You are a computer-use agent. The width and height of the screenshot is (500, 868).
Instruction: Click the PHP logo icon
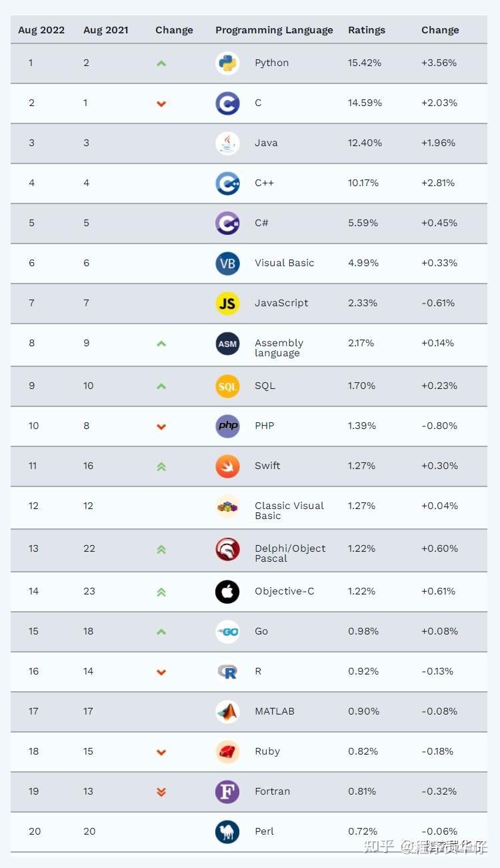coord(227,426)
